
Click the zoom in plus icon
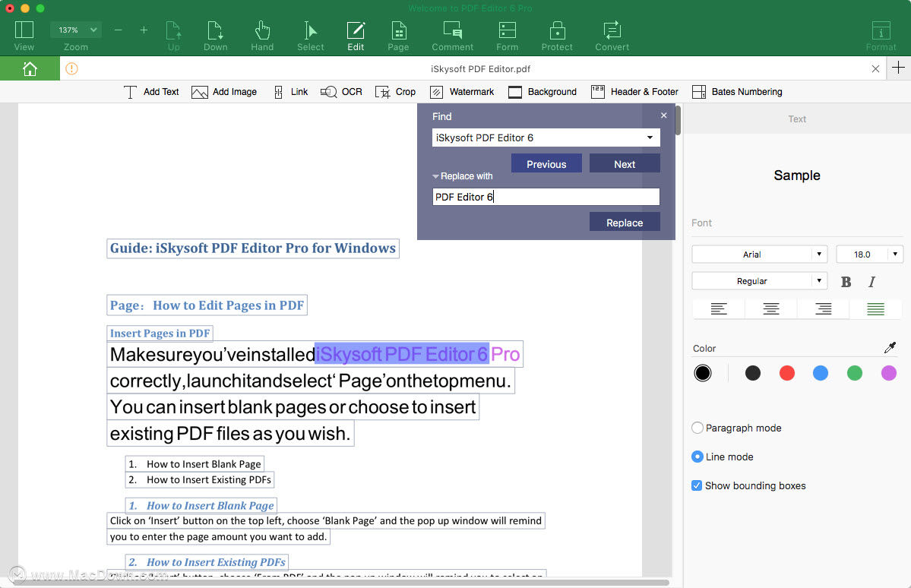(x=144, y=30)
